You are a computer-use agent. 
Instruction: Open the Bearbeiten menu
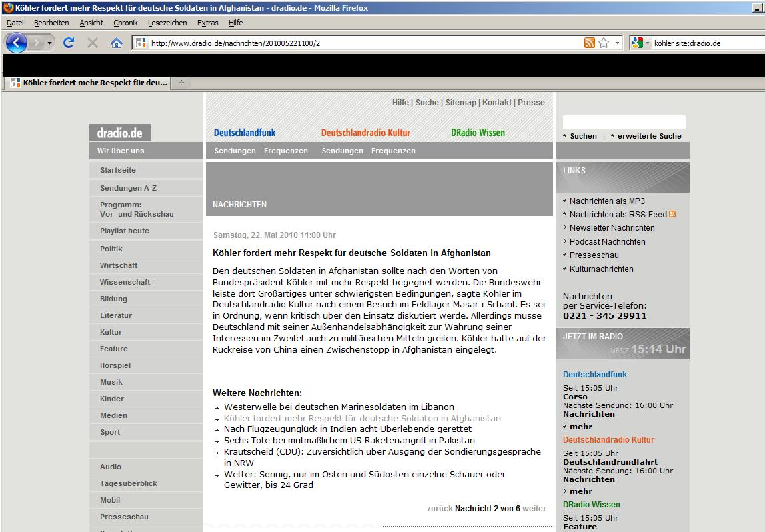(x=51, y=23)
